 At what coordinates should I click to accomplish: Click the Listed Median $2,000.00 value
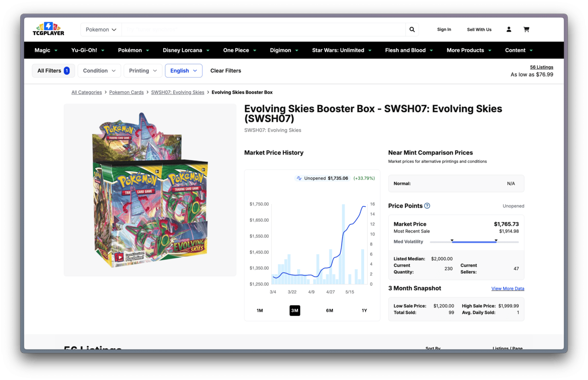pos(442,259)
